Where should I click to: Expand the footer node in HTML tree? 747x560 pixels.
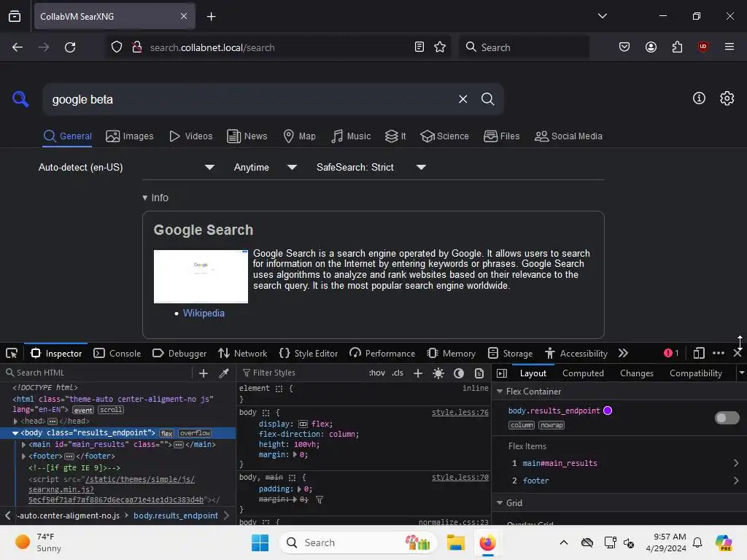(x=23, y=456)
